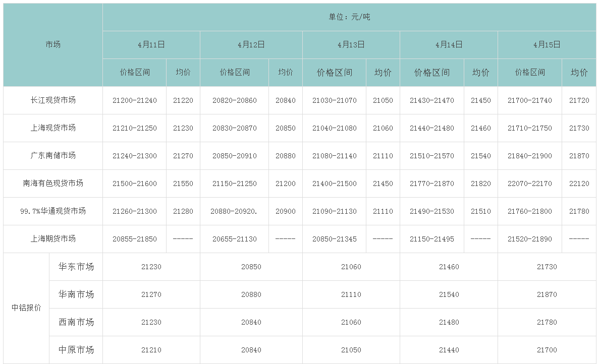Click the 99.7%华通现货市场 row label

[x=53, y=211]
